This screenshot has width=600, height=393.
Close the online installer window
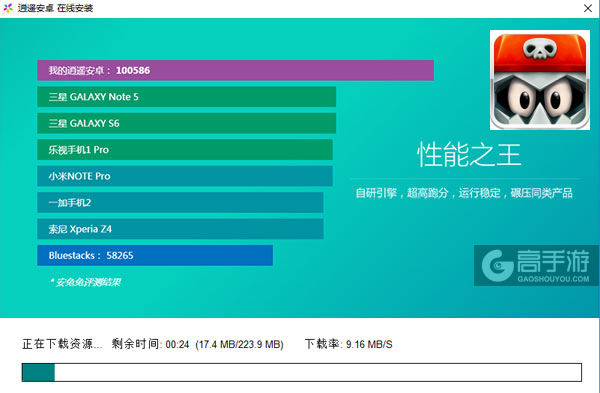tap(588, 8)
